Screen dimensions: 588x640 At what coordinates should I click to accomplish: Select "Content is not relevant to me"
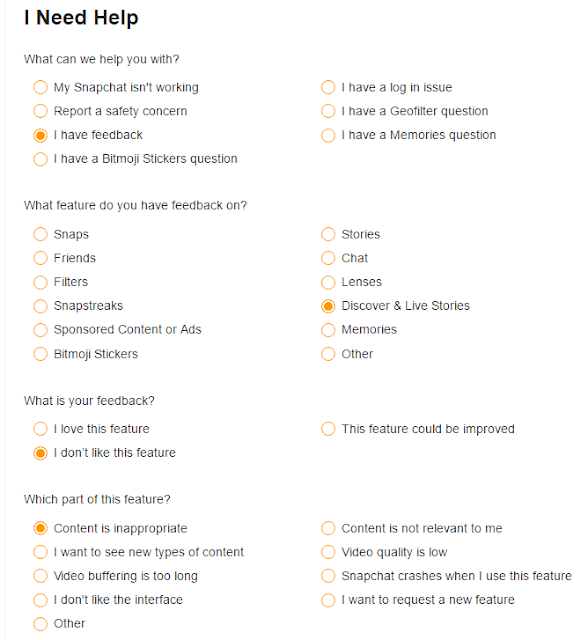328,528
